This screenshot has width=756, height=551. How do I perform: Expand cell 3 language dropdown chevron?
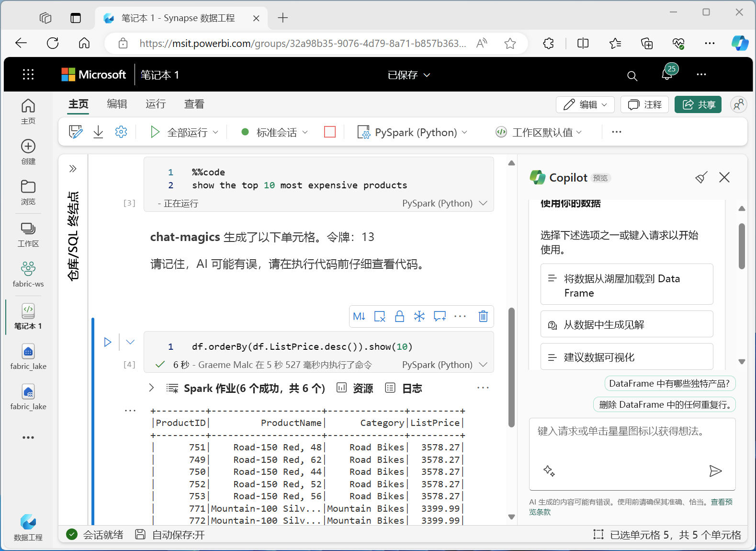483,203
